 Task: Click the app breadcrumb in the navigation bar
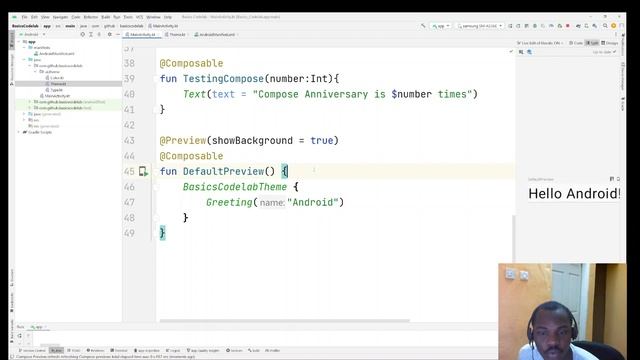point(47,26)
